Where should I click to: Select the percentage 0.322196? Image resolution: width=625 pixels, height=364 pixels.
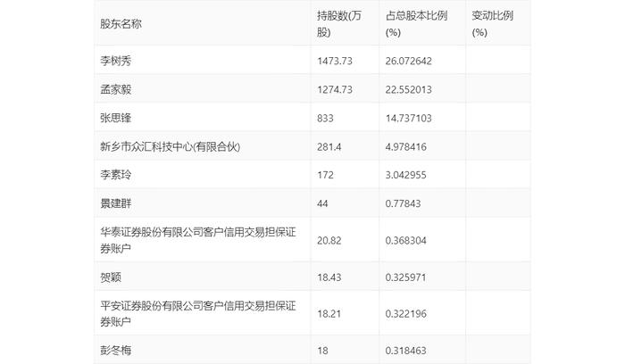405,314
